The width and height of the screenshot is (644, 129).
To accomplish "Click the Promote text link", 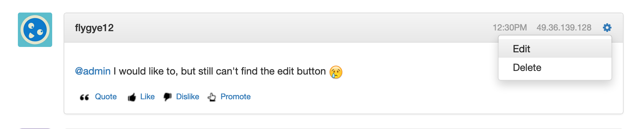I will click(236, 97).
